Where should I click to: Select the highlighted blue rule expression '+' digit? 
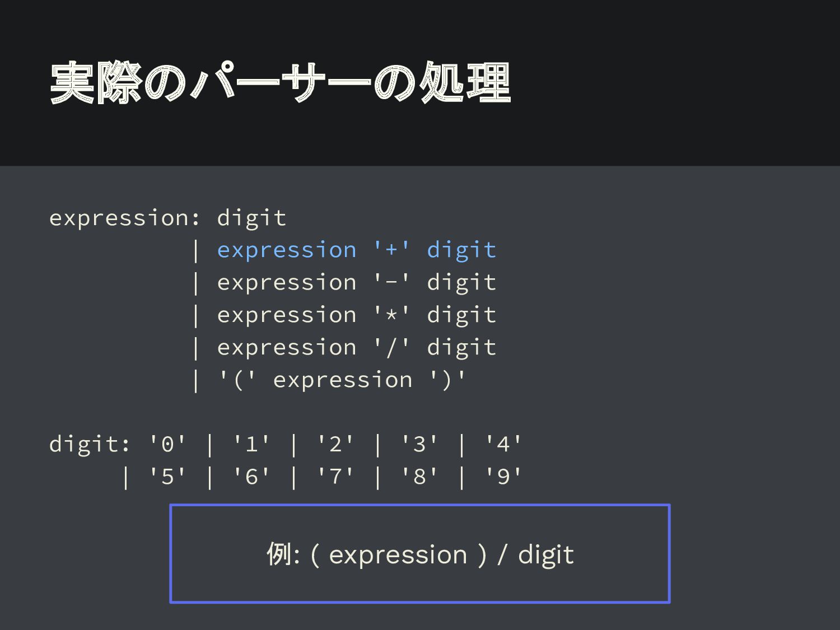[357, 250]
